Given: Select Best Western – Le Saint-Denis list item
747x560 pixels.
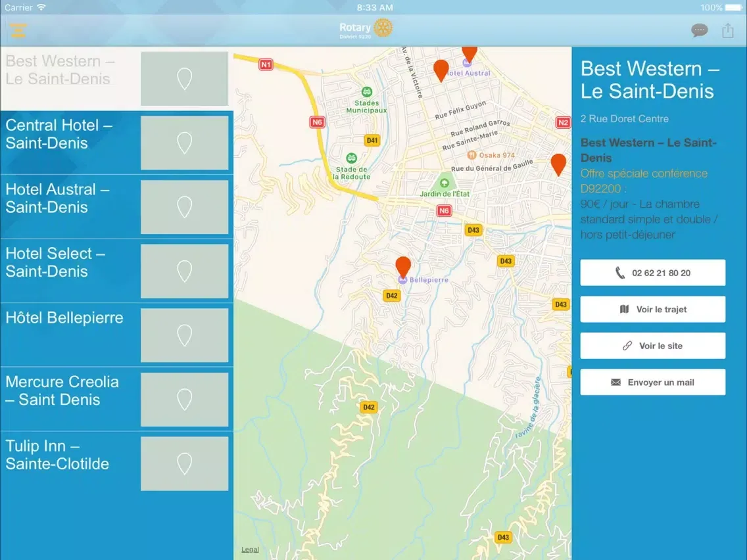Looking at the screenshot, I should pyautogui.click(x=117, y=79).
